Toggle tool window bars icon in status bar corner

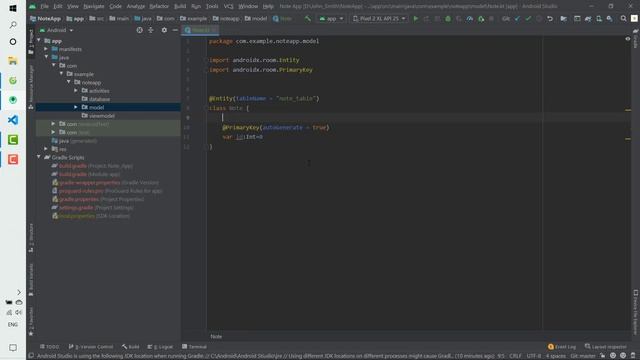coord(31,356)
